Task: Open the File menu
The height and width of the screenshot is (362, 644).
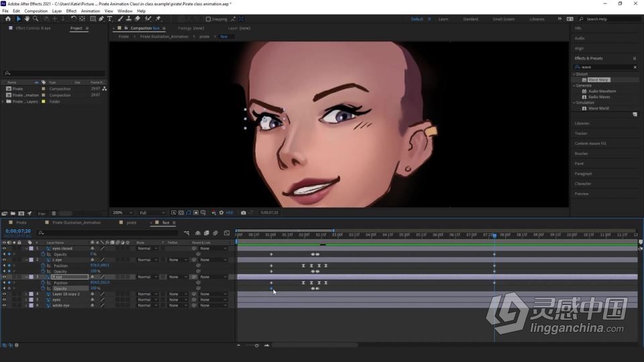Action: [5, 11]
